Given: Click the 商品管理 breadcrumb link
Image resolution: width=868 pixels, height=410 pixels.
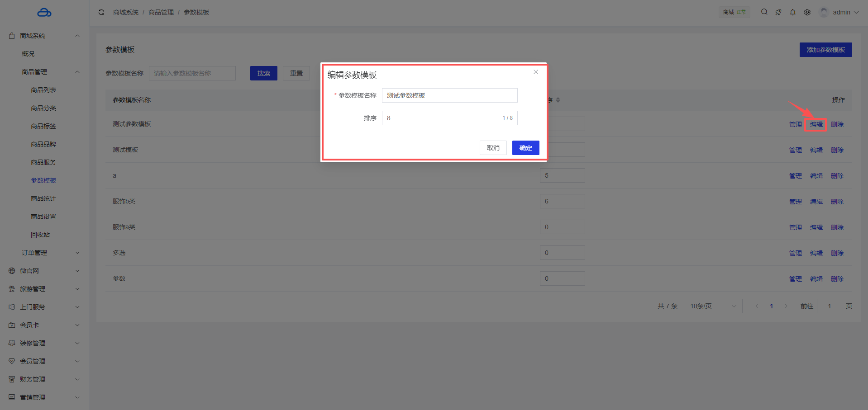Looking at the screenshot, I should 161,12.
